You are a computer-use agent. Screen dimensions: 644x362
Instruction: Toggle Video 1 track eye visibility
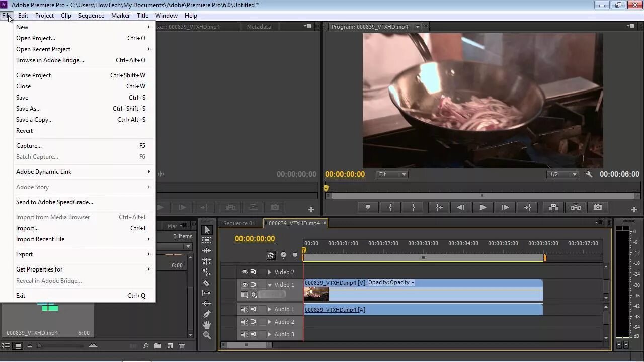(245, 285)
